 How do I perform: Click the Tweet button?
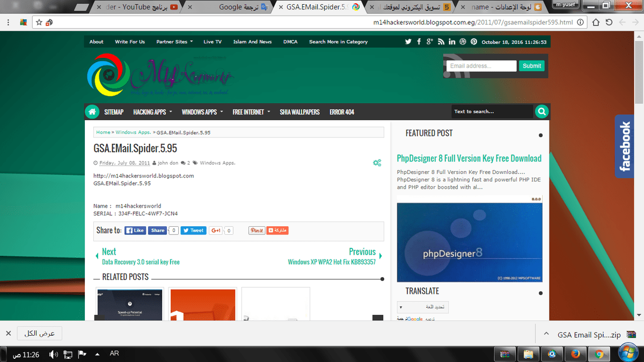[x=193, y=230]
